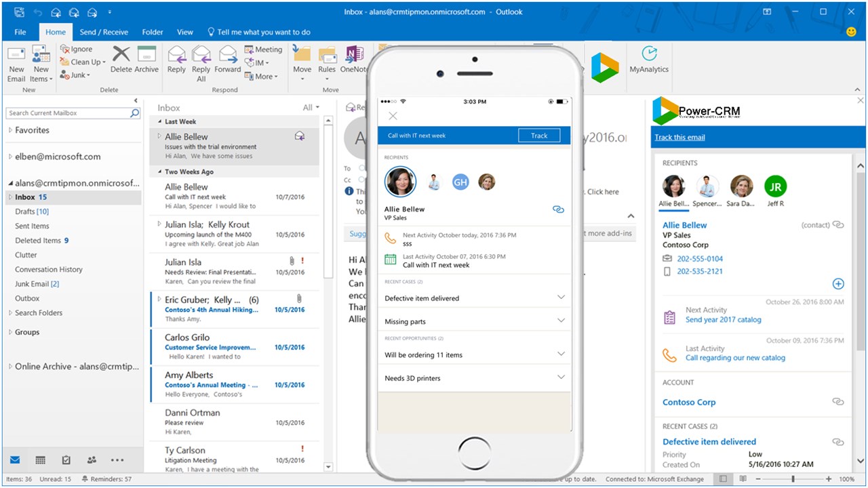868x488 pixels.
Task: Select the Inbox folder
Action: tap(74, 197)
